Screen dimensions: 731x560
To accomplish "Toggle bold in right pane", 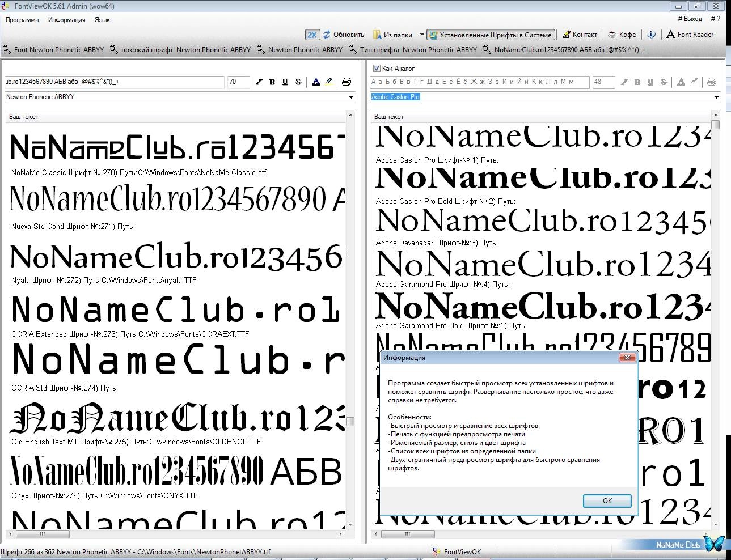I will 637,82.
